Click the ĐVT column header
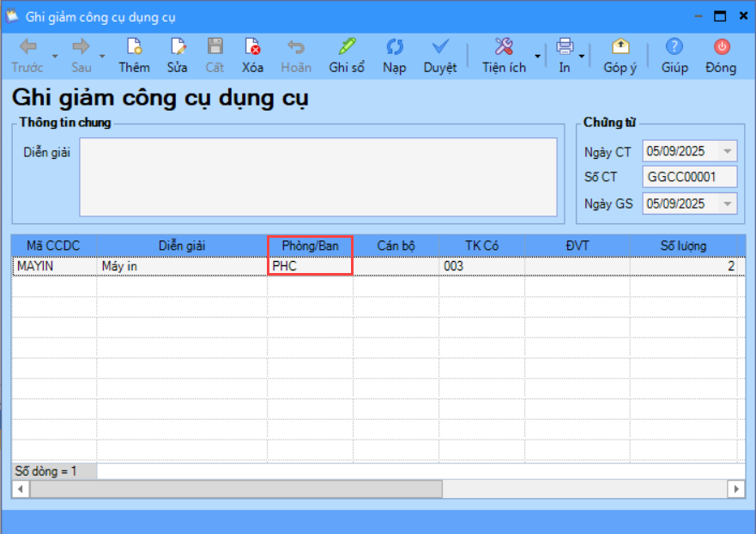 tap(578, 246)
